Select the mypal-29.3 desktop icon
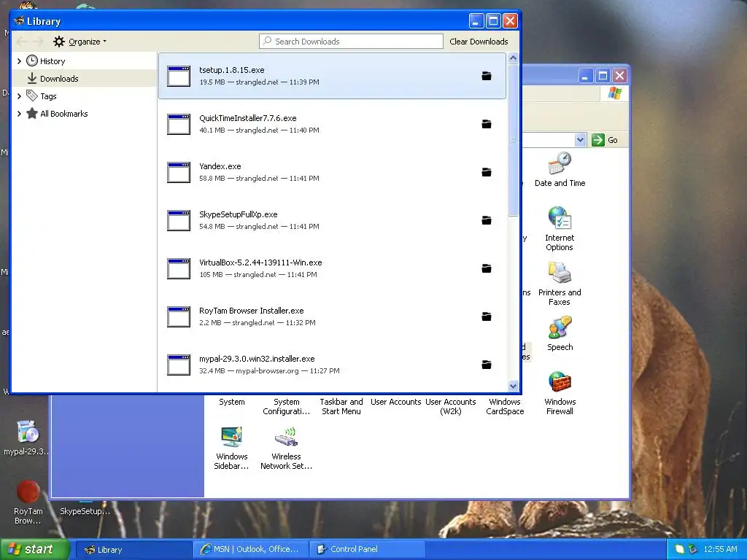The image size is (747, 560). click(27, 437)
